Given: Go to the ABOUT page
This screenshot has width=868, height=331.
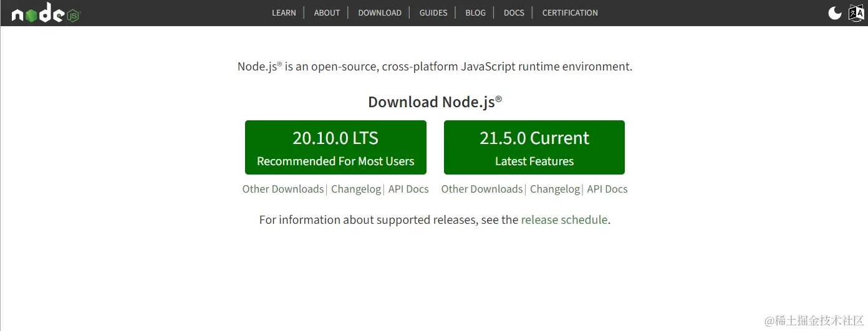Looking at the screenshot, I should 327,12.
